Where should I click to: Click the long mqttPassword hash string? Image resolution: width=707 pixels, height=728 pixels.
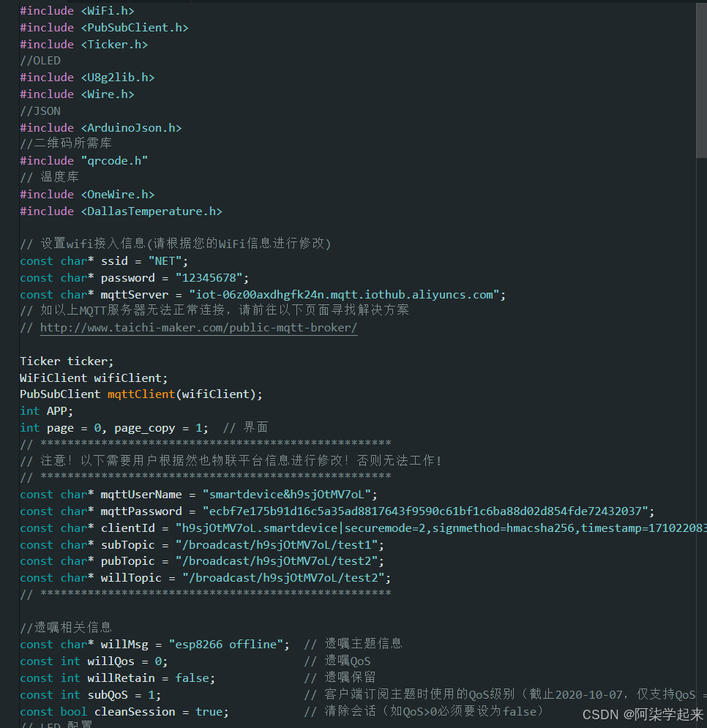click(421, 511)
